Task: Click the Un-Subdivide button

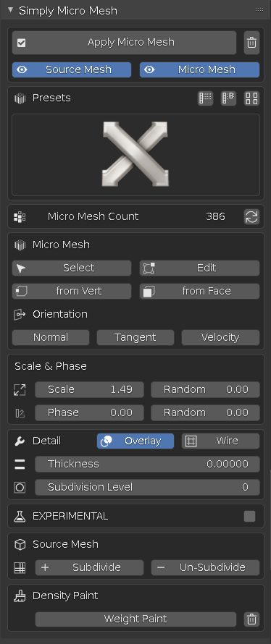Action: coord(205,567)
